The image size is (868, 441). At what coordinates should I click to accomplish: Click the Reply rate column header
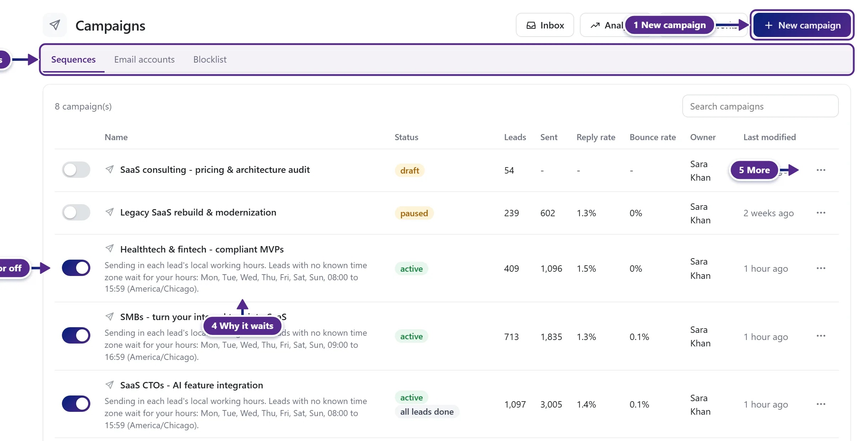tap(596, 137)
